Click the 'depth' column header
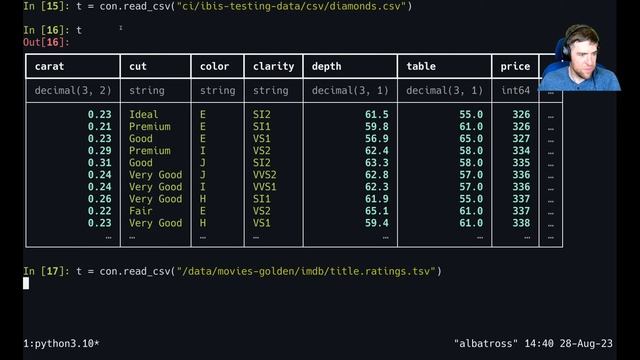Image resolution: width=640 pixels, height=360 pixels. [327, 66]
